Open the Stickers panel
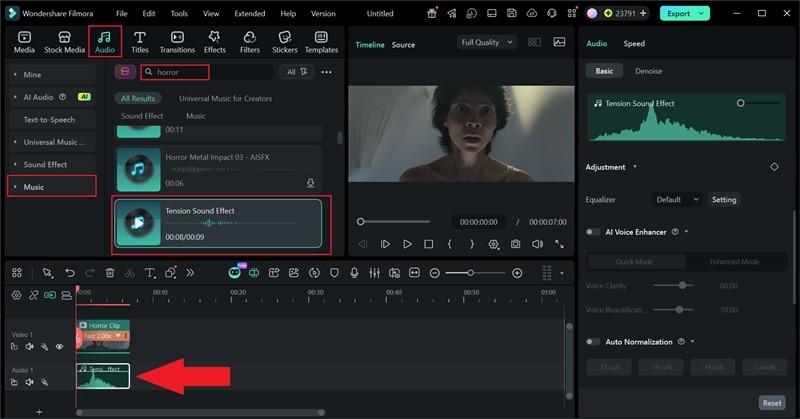The height and width of the screenshot is (419, 800). tap(285, 41)
